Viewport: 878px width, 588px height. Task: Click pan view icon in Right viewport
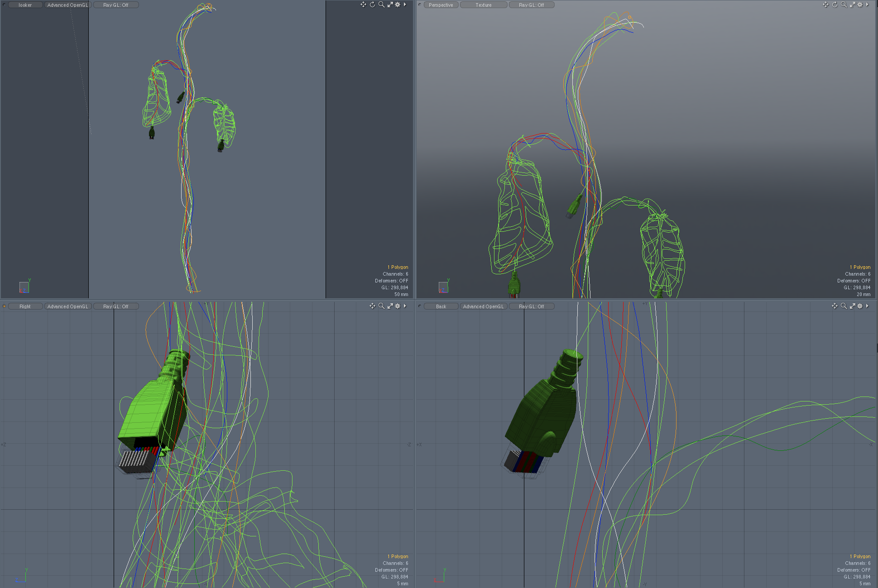pyautogui.click(x=372, y=306)
